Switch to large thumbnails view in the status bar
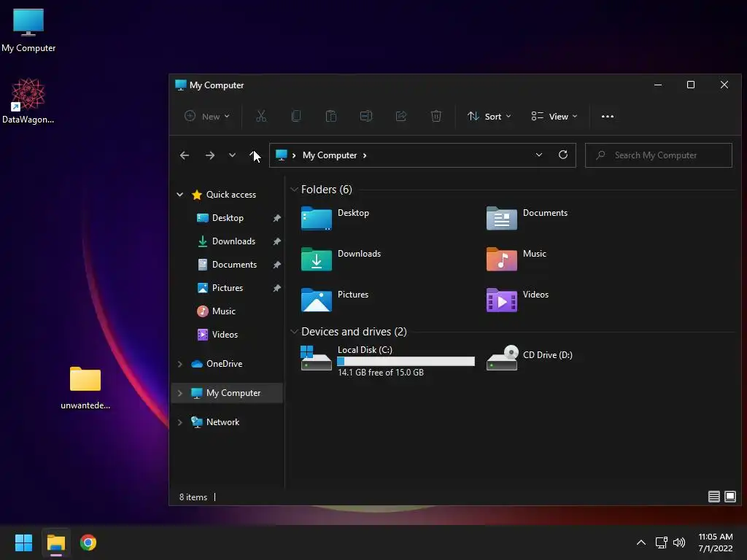The image size is (747, 560). coord(729,497)
